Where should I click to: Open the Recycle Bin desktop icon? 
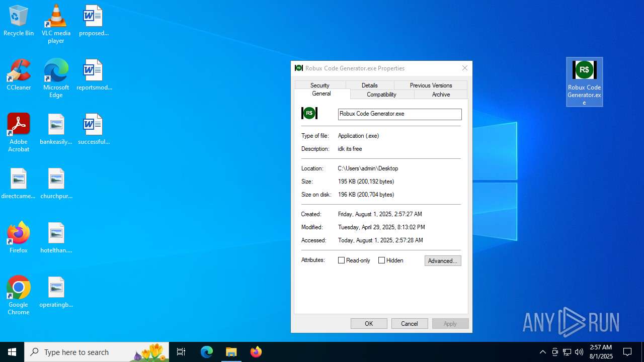tap(19, 21)
